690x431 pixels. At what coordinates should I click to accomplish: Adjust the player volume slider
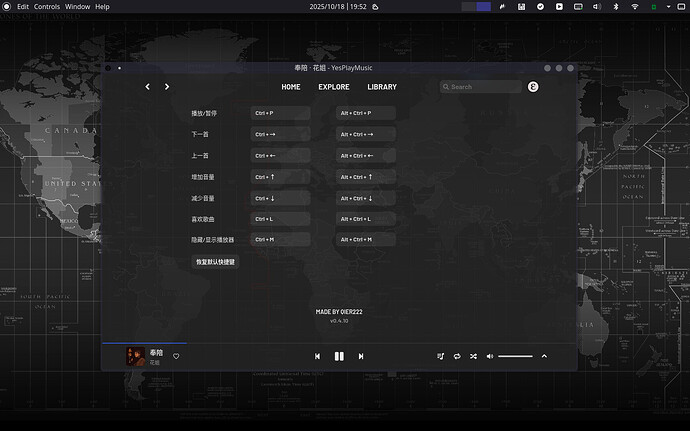tap(515, 356)
